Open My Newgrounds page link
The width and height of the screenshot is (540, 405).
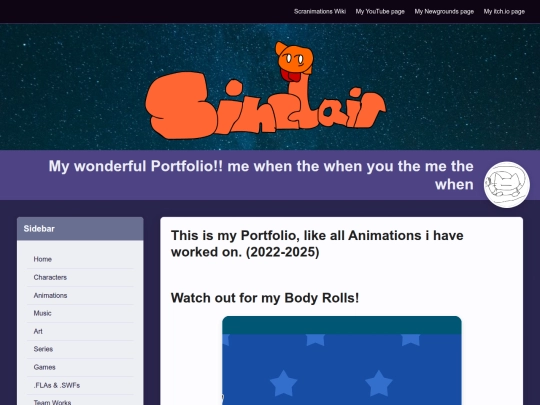coord(444,11)
